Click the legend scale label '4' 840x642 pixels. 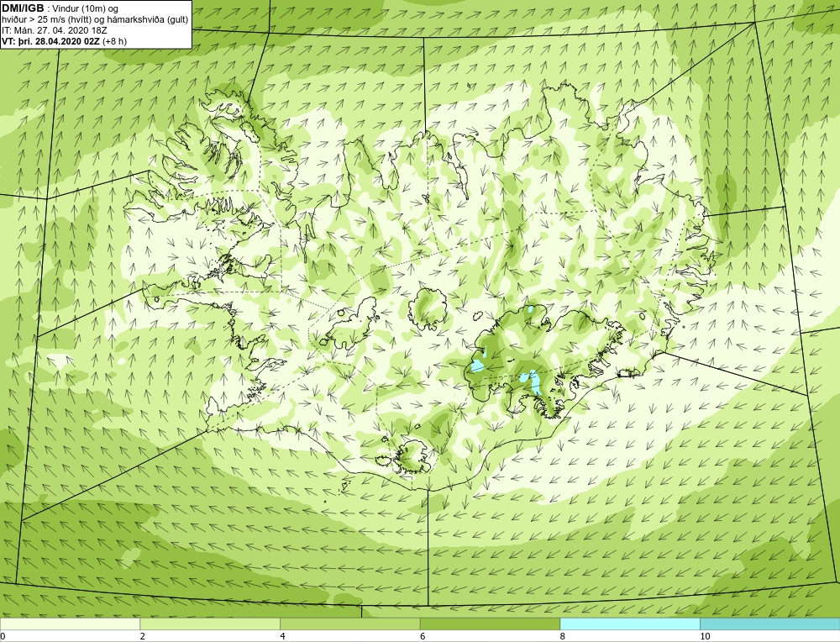[282, 636]
